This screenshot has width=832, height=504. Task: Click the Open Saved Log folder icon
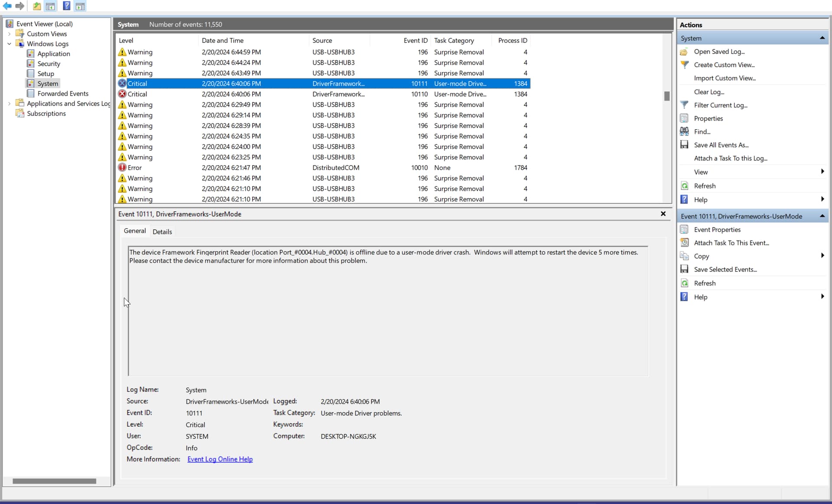pyautogui.click(x=684, y=52)
